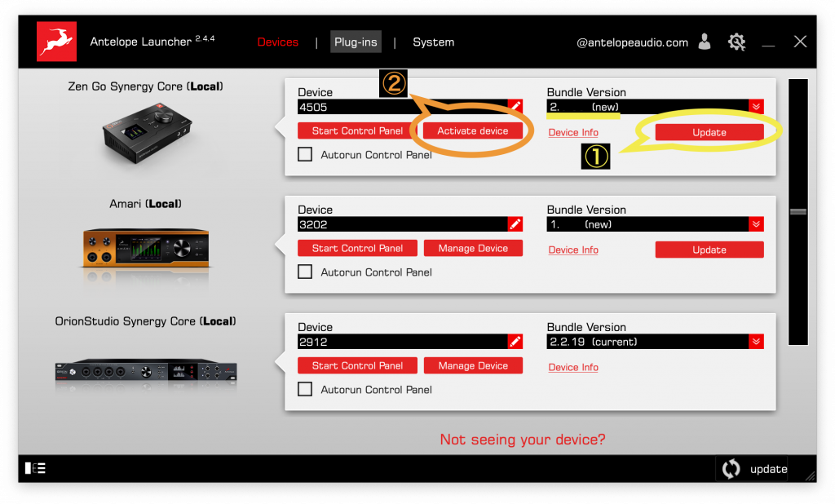The image size is (835, 504).
Task: Click the 'Amari (Local)' label
Action: 145,204
